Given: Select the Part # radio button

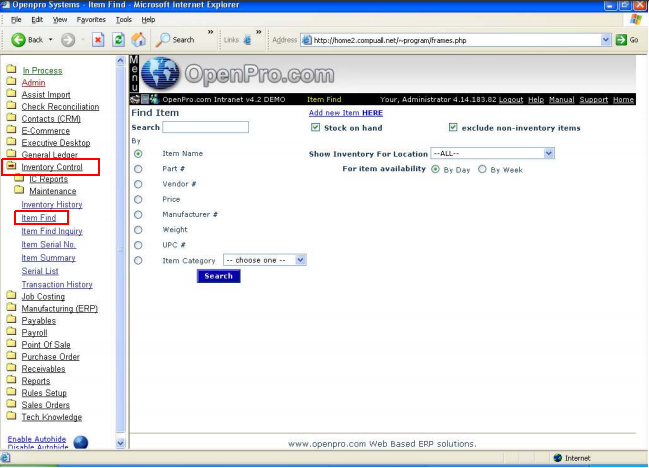Looking at the screenshot, I should pyautogui.click(x=138, y=169).
